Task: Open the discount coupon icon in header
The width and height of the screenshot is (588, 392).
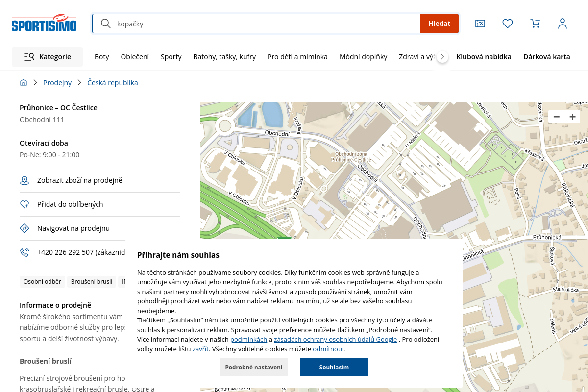Action: coord(480,24)
